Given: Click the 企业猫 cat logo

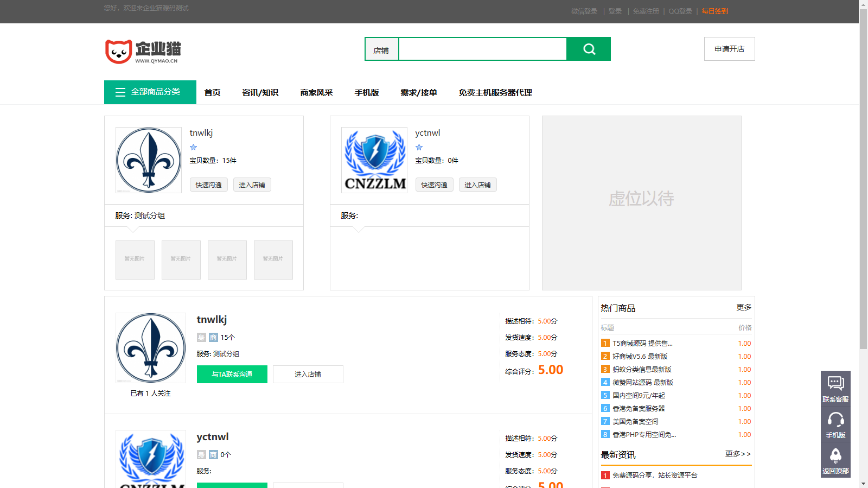Looking at the screenshot, I should point(143,52).
